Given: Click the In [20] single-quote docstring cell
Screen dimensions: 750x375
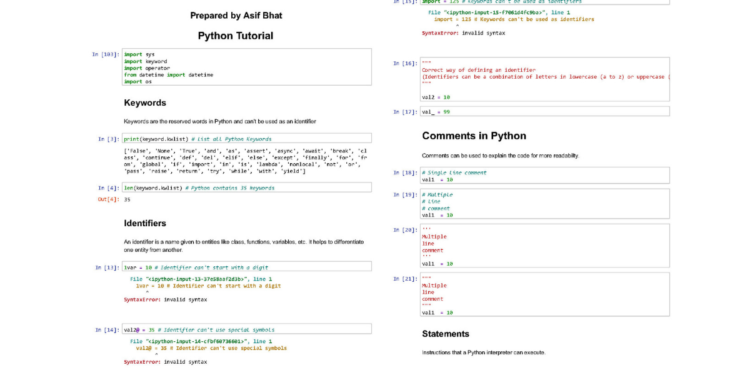Looking at the screenshot, I should point(545,246).
